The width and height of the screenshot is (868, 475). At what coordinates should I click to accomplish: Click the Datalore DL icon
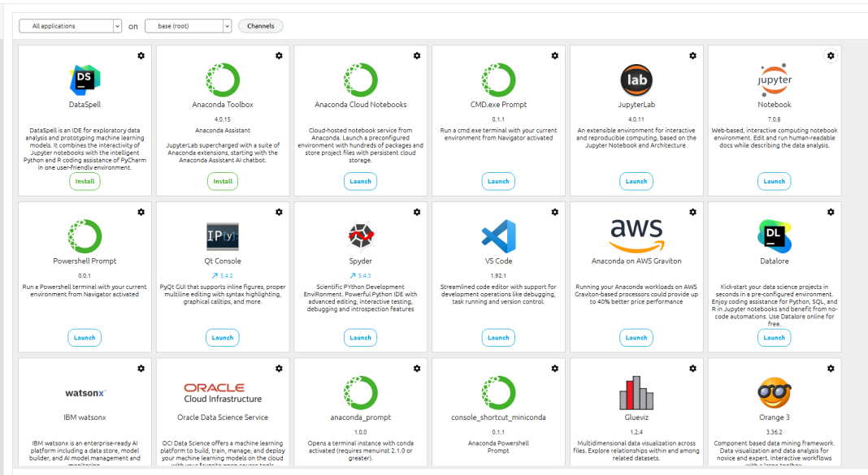click(x=774, y=236)
